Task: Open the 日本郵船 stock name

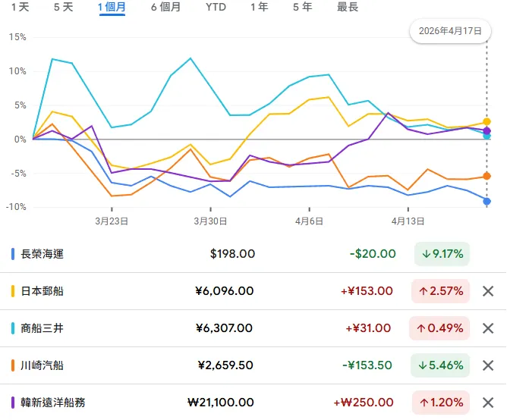Action: 42,291
